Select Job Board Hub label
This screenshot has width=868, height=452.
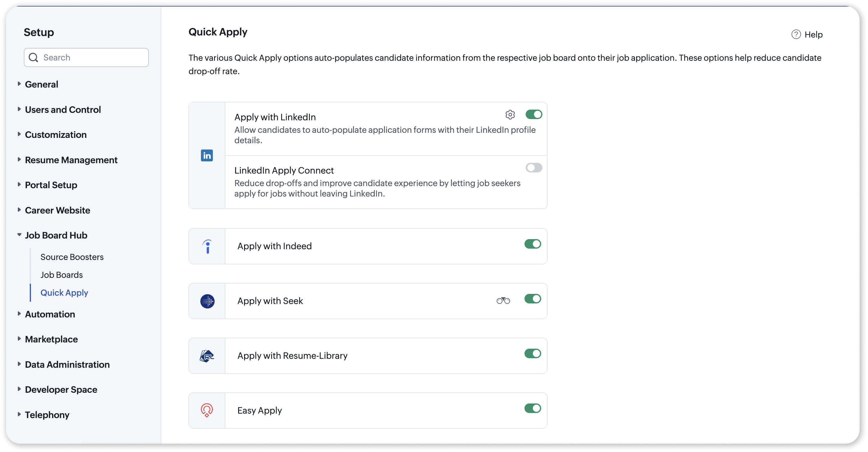pos(56,235)
